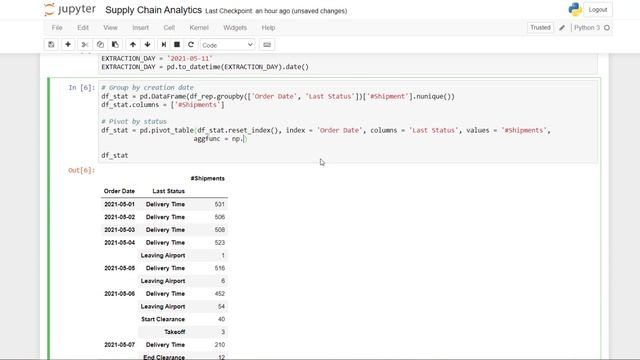Click the 2021-05-04 index cell
Image resolution: width=640 pixels, height=360 pixels.
tap(119, 242)
